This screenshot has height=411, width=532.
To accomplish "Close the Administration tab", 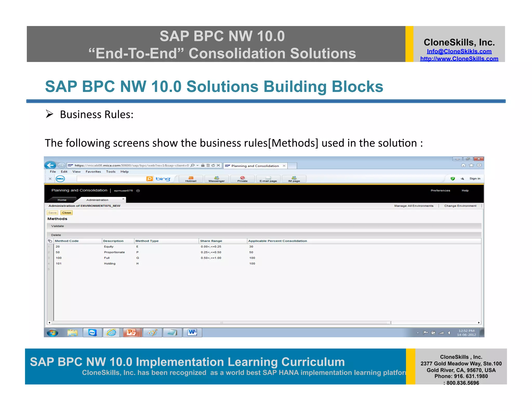I will [x=123, y=199].
